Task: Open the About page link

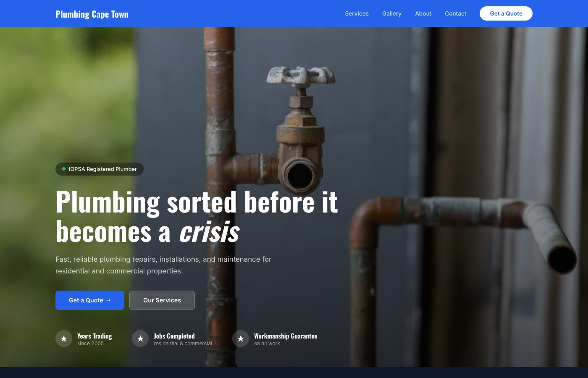Action: click(423, 13)
